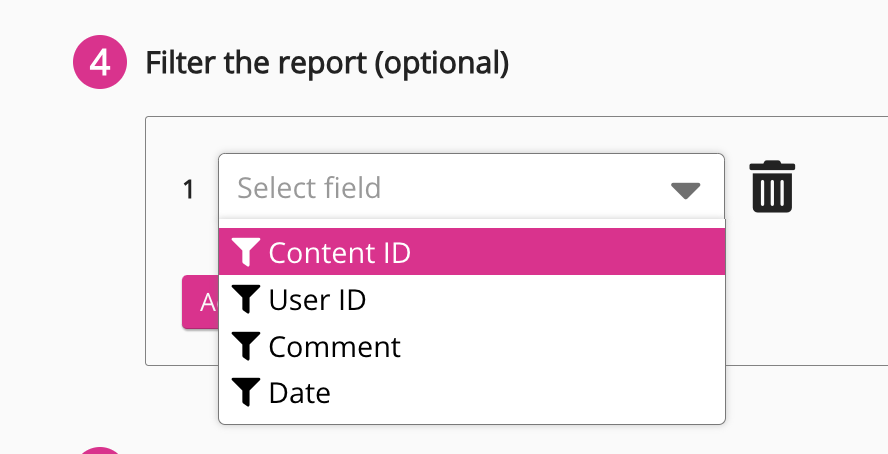Click the filter row number 1

coord(188,189)
